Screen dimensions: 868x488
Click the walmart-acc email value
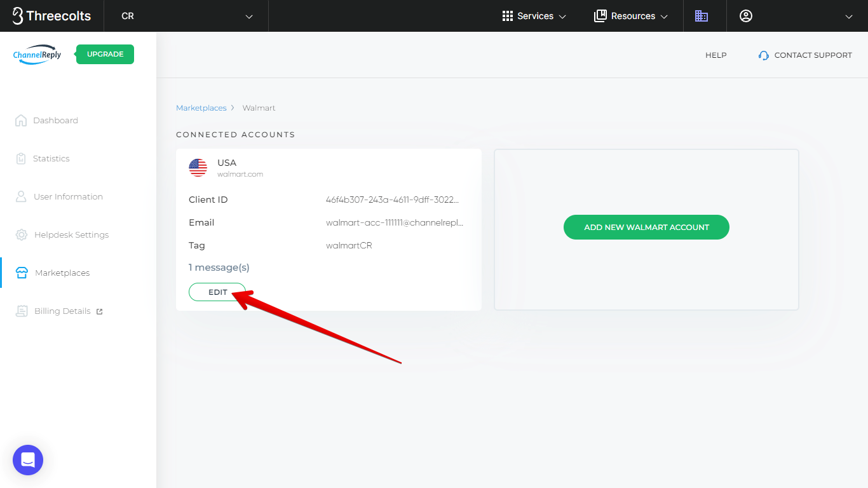[395, 222]
